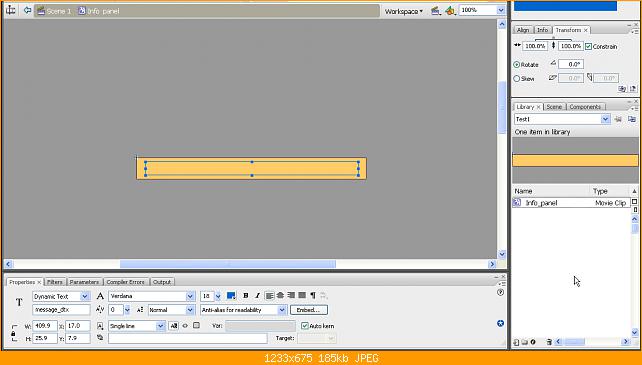Click the horizontal scale width field 100.0%
Screen dimensions: 642x365
(535, 46)
